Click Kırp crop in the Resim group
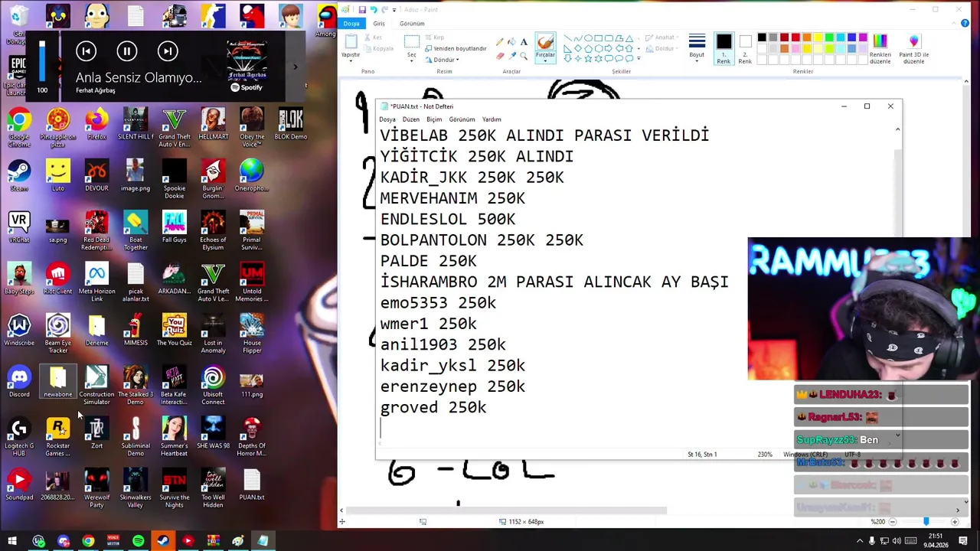The image size is (980, 551). [x=434, y=37]
